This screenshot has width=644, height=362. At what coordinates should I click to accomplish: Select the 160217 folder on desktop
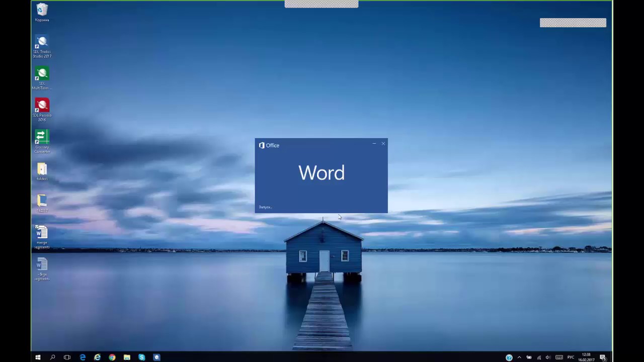(42, 204)
